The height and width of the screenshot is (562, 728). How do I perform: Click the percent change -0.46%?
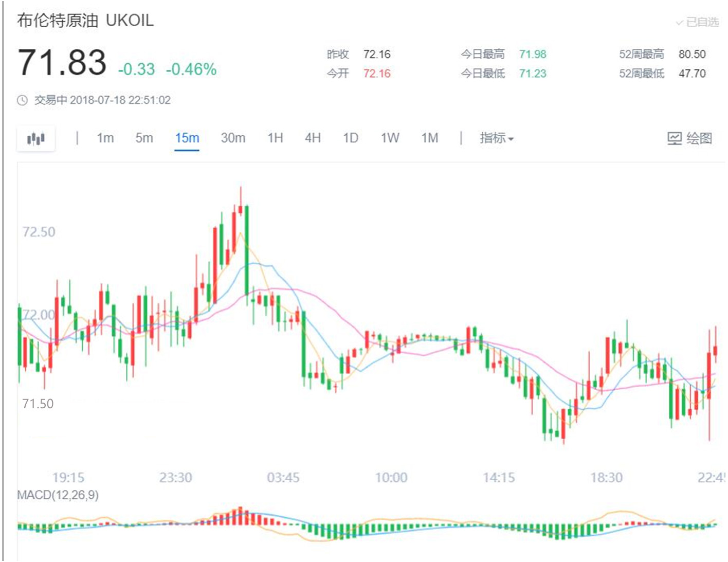point(191,69)
